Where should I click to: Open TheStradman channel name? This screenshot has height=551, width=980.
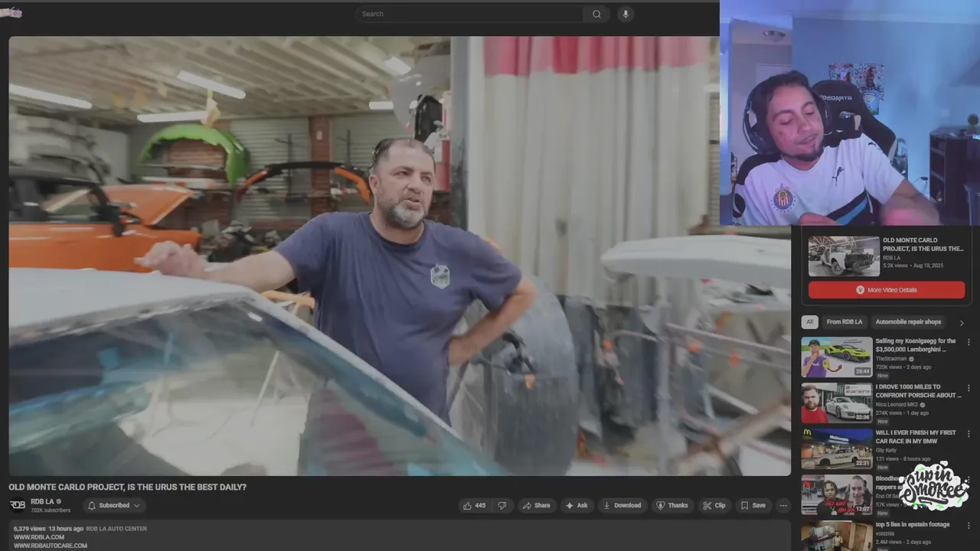pyautogui.click(x=891, y=358)
